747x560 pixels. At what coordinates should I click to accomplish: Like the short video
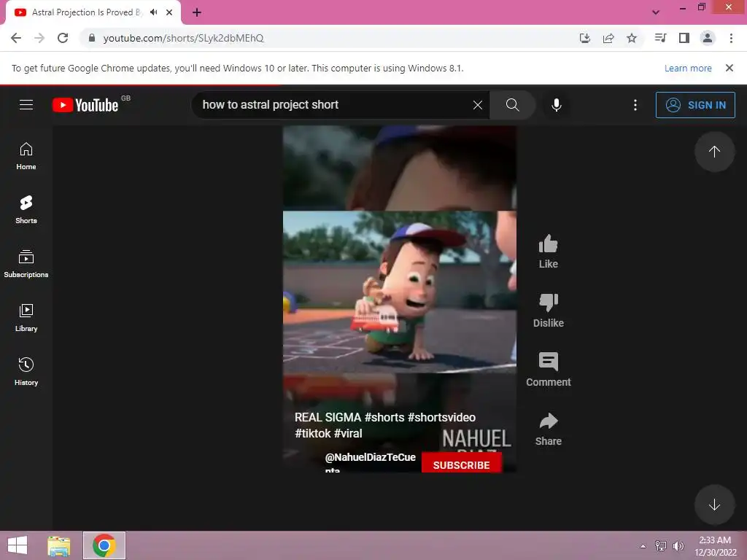549,252
